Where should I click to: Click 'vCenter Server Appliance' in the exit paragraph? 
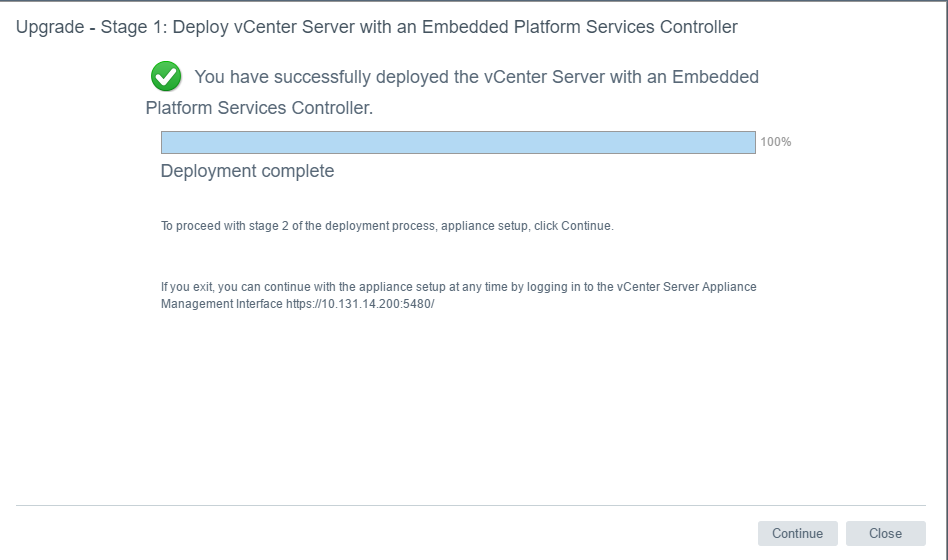686,287
